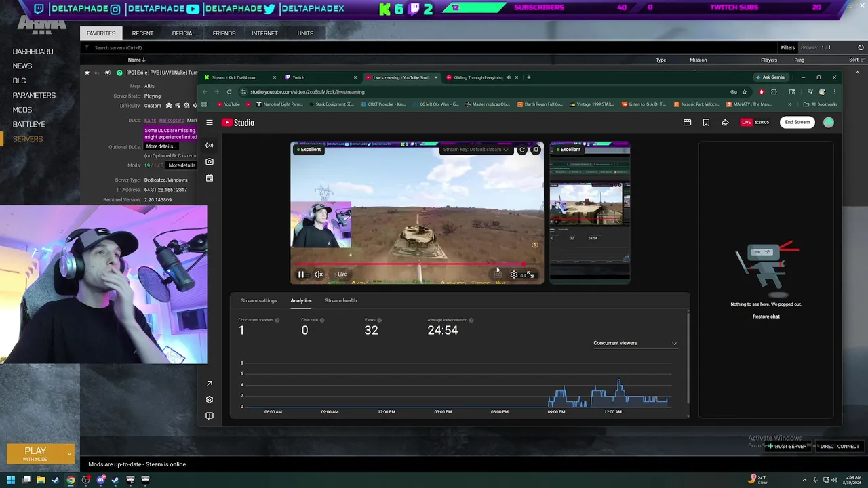The width and height of the screenshot is (868, 488).
Task: Switch to Gliding Through Everything tab
Action: (481, 77)
